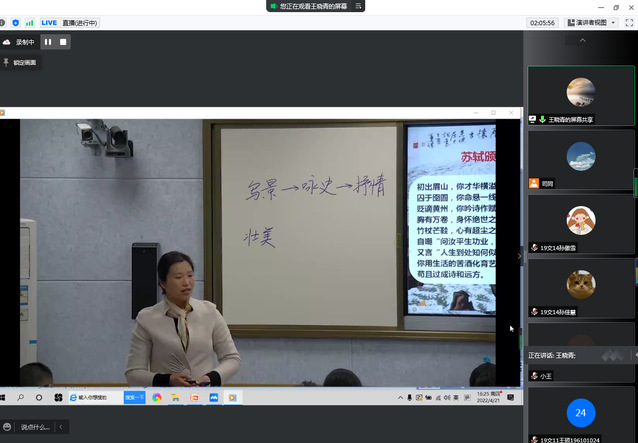Enter full screen mode with the corner-brackets icon
638x443 pixels.
click(629, 23)
